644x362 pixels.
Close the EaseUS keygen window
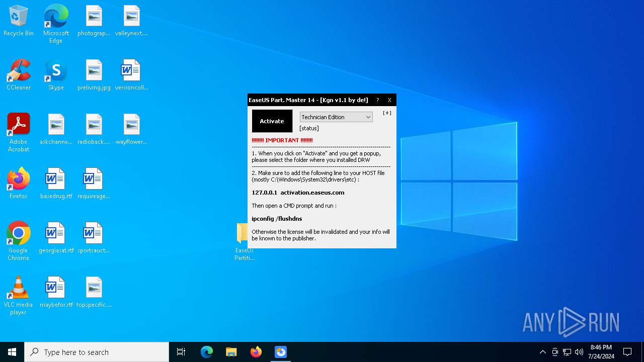tap(389, 100)
